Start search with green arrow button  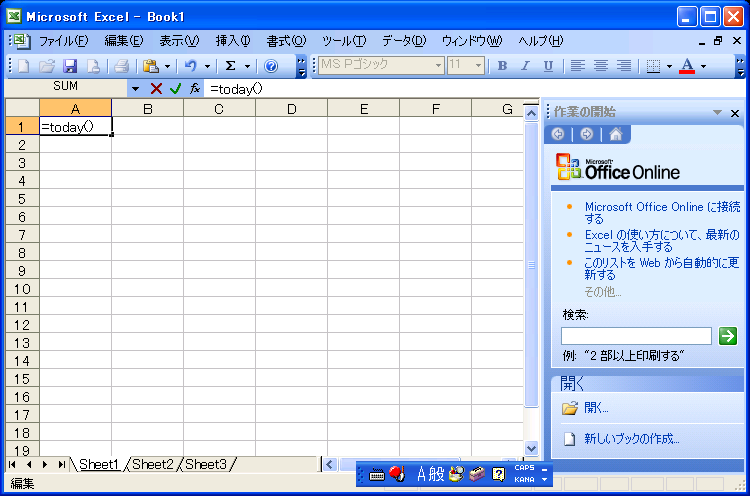[728, 336]
